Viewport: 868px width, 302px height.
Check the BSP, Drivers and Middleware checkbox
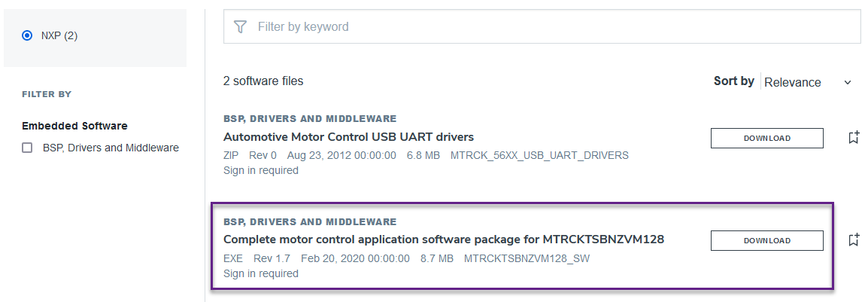pyautogui.click(x=28, y=148)
